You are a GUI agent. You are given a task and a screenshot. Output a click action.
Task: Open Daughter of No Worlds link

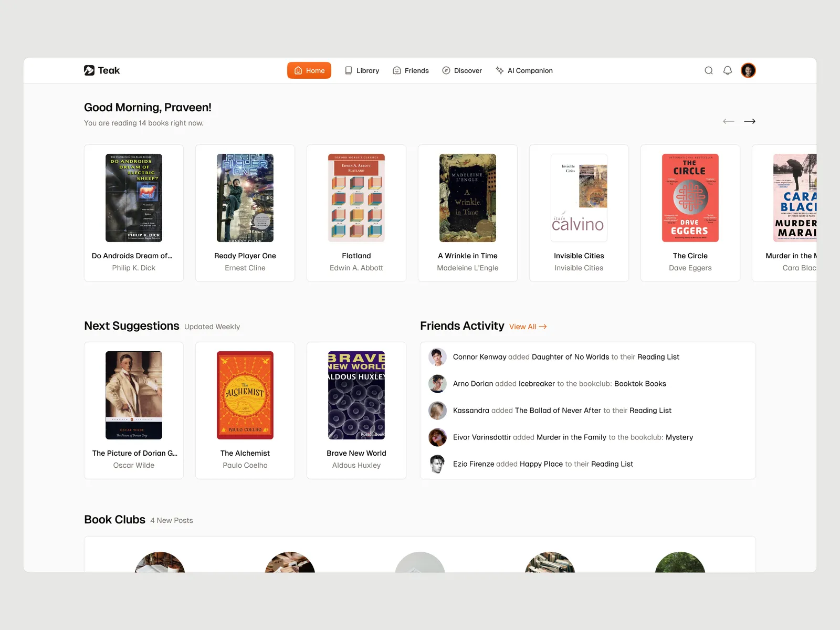click(x=570, y=357)
